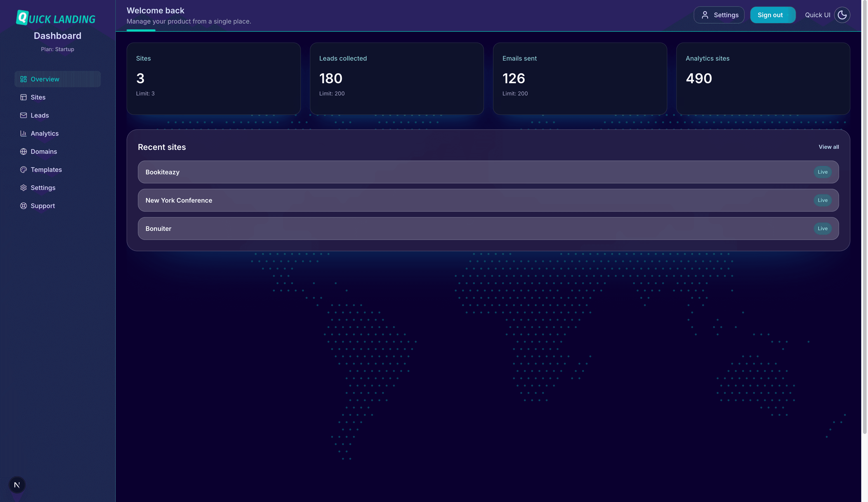Switch to the Analytics menu item
Screen dimensions: 868x502
(x=45, y=133)
